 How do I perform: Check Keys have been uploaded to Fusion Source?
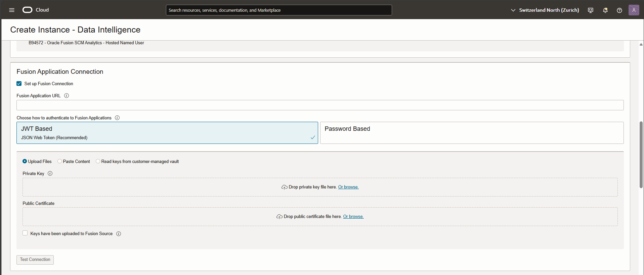[25, 233]
